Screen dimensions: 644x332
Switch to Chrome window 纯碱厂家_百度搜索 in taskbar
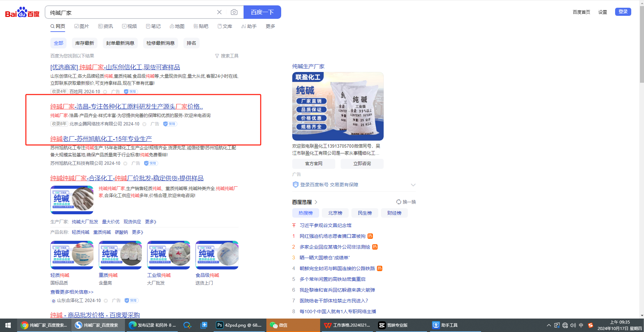pyautogui.click(x=44, y=325)
